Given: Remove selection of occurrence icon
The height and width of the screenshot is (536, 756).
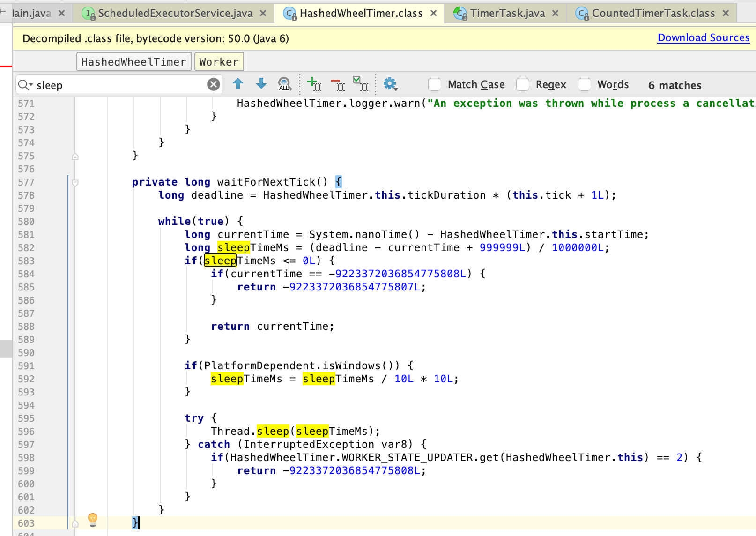Looking at the screenshot, I should point(338,84).
